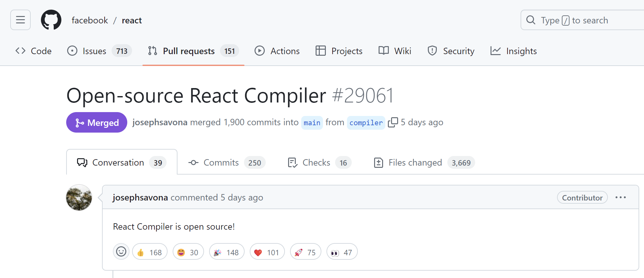Click the pull request number #29061
Viewport: 644px width, 278px height.
click(363, 95)
